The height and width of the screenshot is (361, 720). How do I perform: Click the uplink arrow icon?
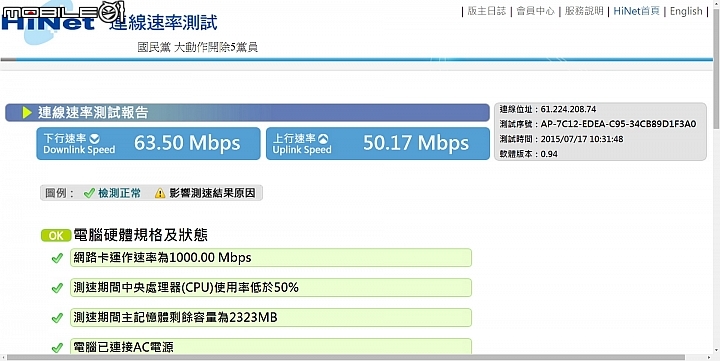324,138
